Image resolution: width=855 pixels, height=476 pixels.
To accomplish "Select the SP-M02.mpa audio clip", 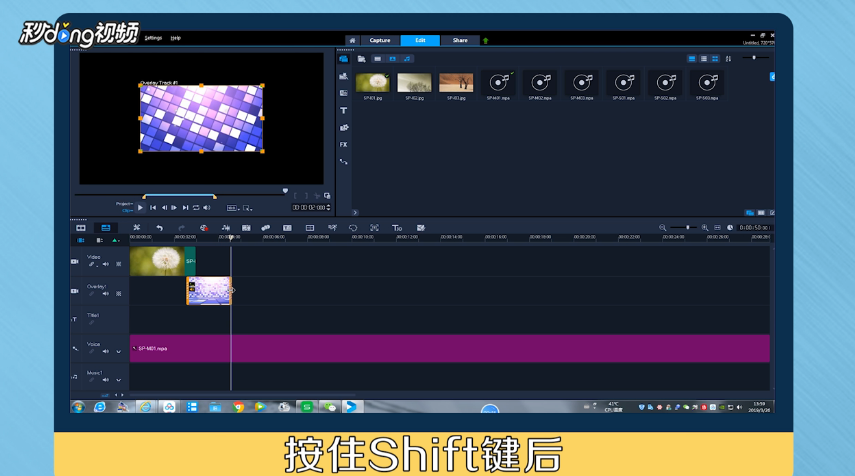I will point(540,83).
